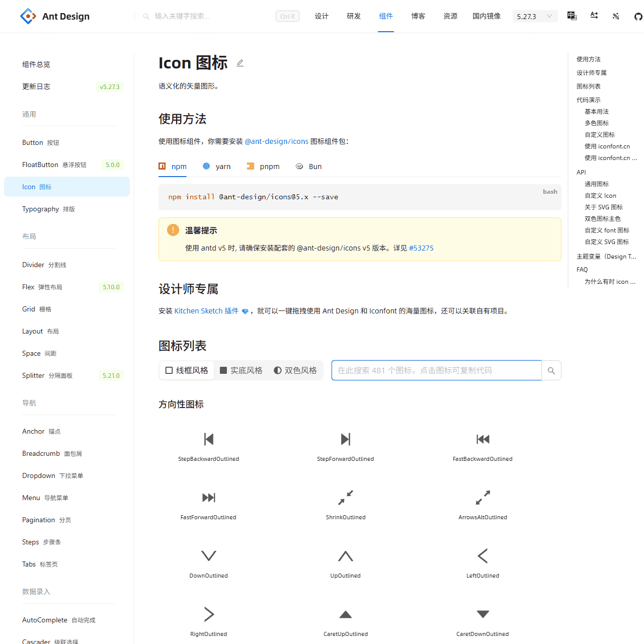Follow the #53275 issue link

click(421, 248)
